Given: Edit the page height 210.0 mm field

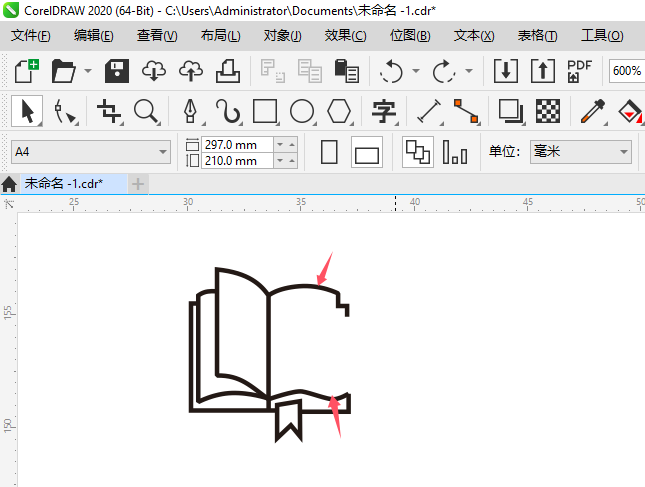Looking at the screenshot, I should point(237,160).
